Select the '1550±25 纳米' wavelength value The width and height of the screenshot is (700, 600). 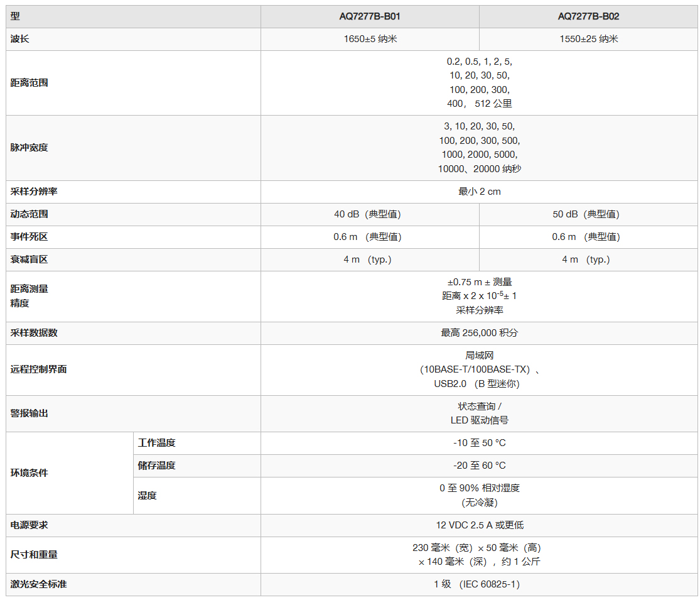(x=588, y=39)
